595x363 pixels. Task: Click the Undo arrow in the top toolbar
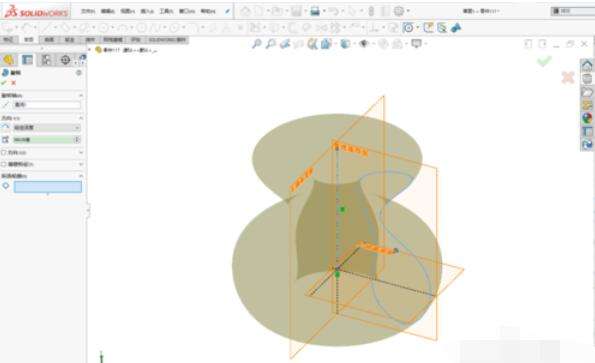click(x=334, y=11)
